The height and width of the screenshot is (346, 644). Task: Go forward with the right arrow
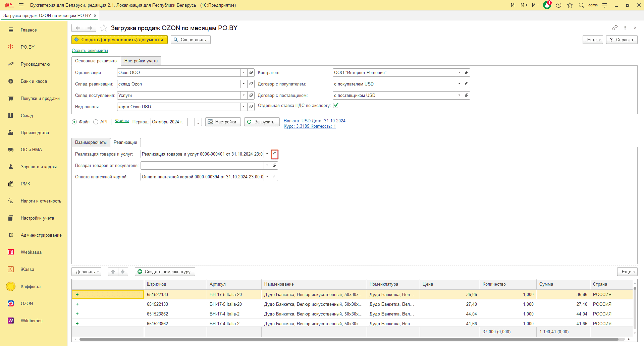(90, 28)
